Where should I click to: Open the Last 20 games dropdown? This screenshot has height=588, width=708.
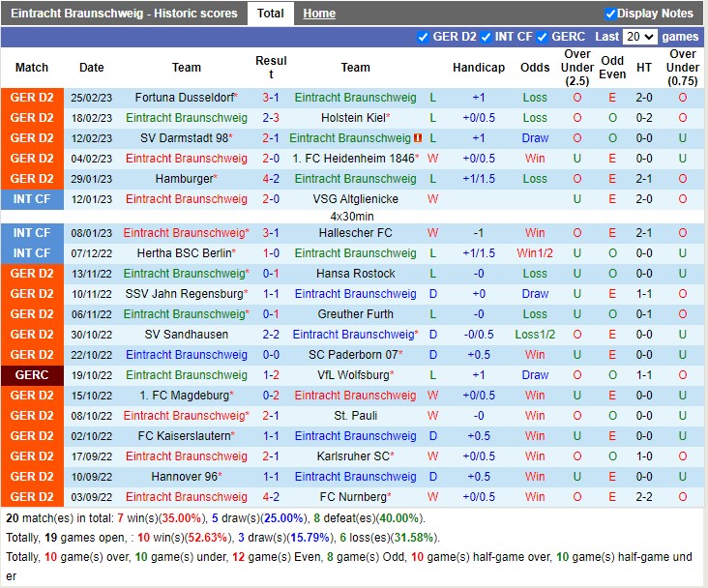coord(639,37)
